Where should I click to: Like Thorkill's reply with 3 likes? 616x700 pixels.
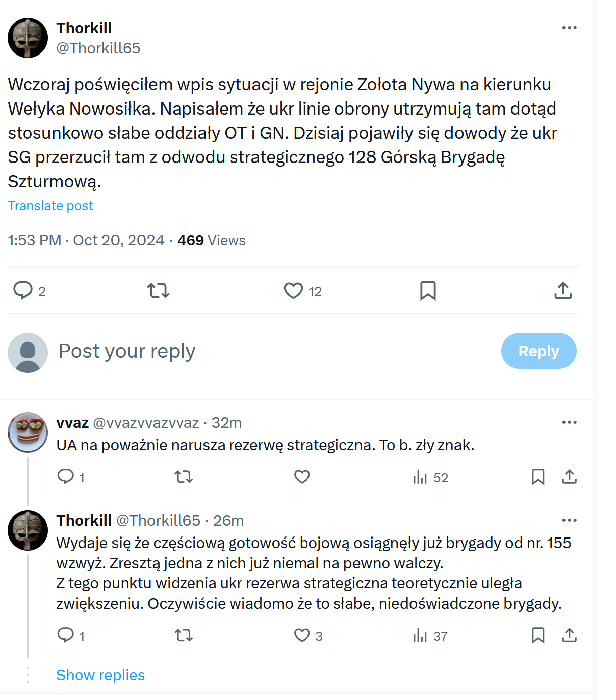click(302, 635)
